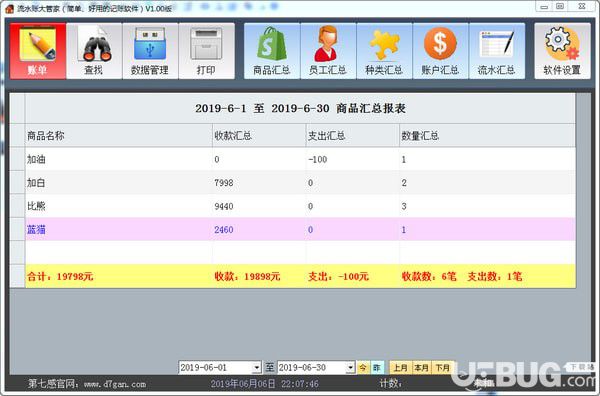This screenshot has width=600, height=396.
Task: Open the start date dropdown arrow
Action: coord(257,368)
